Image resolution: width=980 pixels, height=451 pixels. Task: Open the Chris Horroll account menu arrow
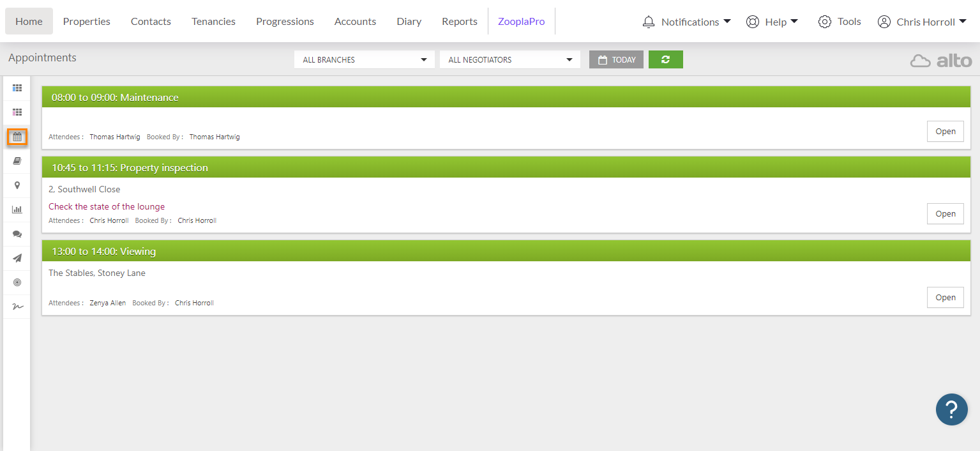[x=963, y=21]
